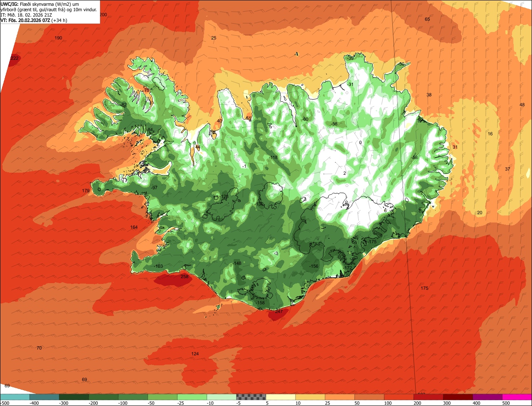Click the pale yellow 5 to 10 swatch
532x406 pixels.
point(281,397)
